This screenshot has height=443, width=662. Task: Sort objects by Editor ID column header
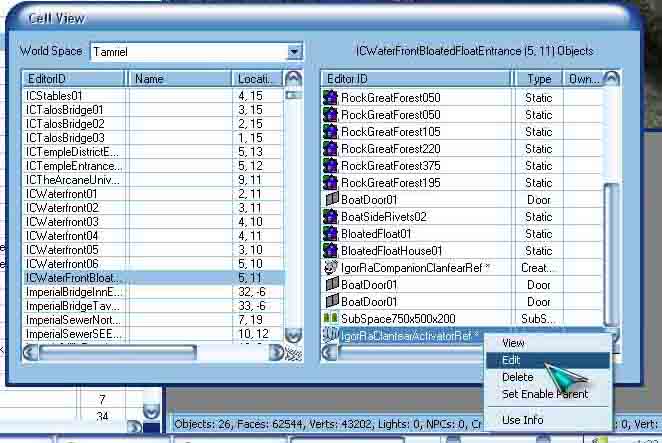pos(416,79)
